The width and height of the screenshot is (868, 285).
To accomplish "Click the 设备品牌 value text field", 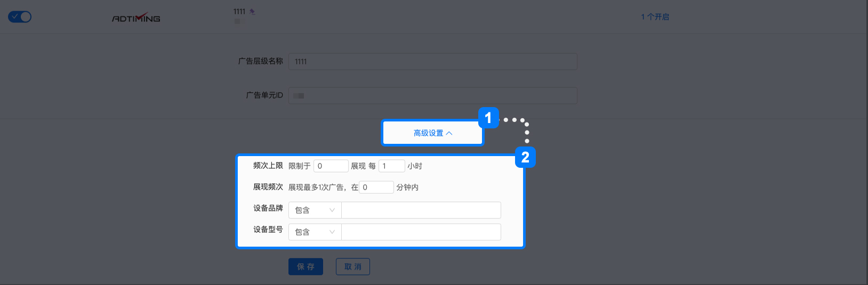I will point(421,210).
